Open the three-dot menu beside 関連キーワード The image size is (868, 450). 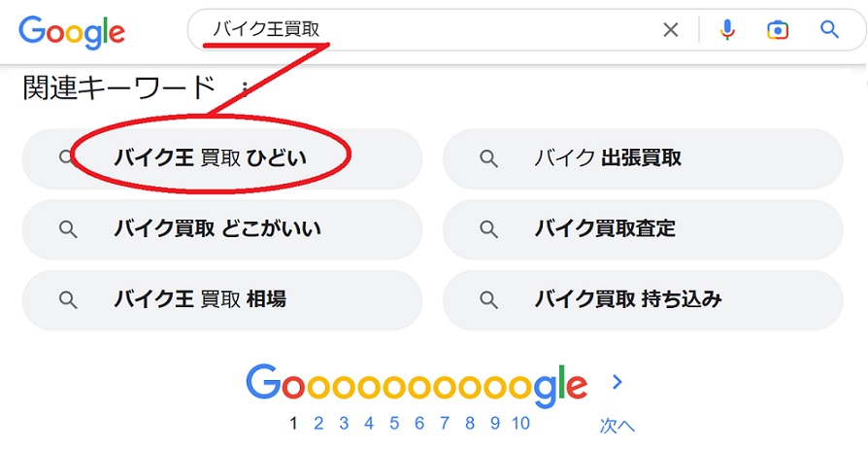coord(244,88)
